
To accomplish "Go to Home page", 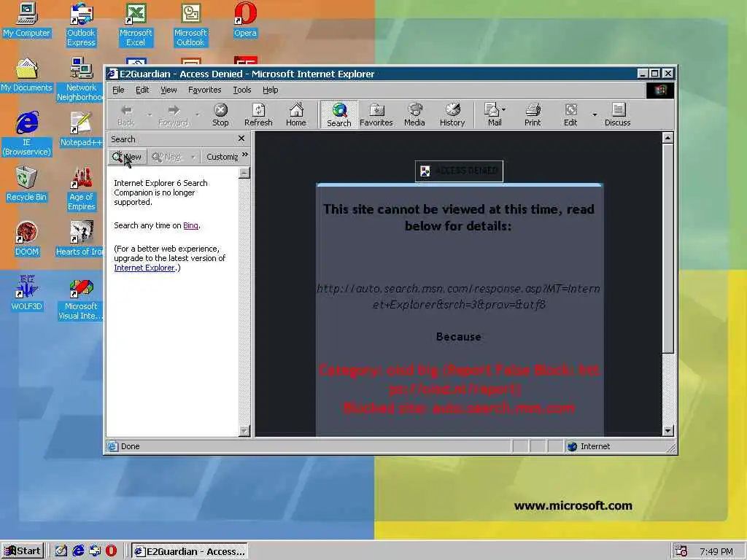I will pos(296,115).
